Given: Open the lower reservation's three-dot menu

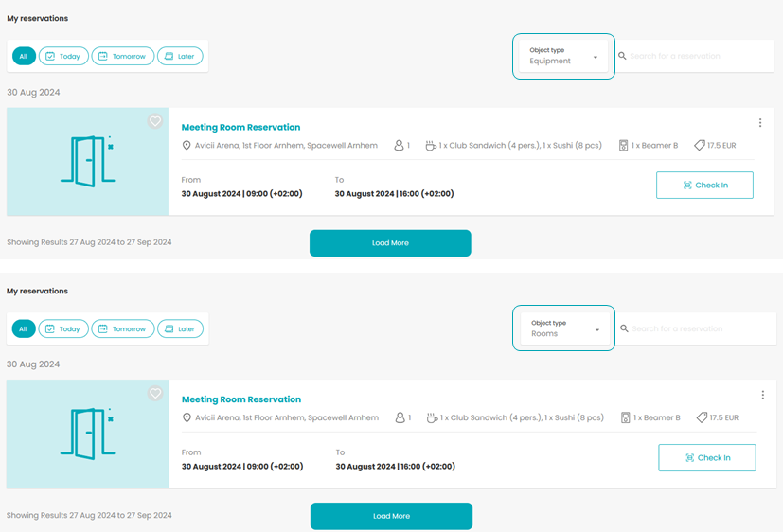Looking at the screenshot, I should 762,396.
